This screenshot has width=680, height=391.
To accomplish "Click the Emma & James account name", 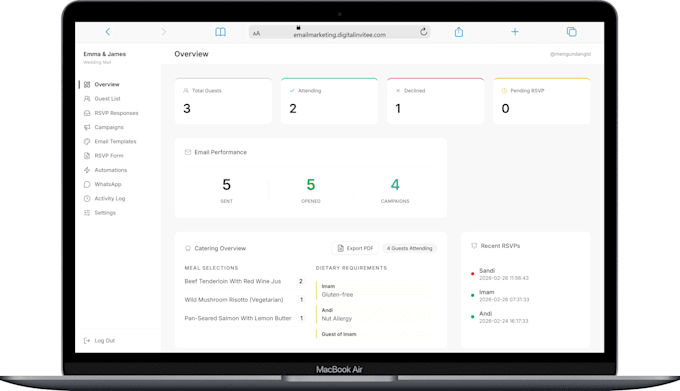I will tap(105, 54).
